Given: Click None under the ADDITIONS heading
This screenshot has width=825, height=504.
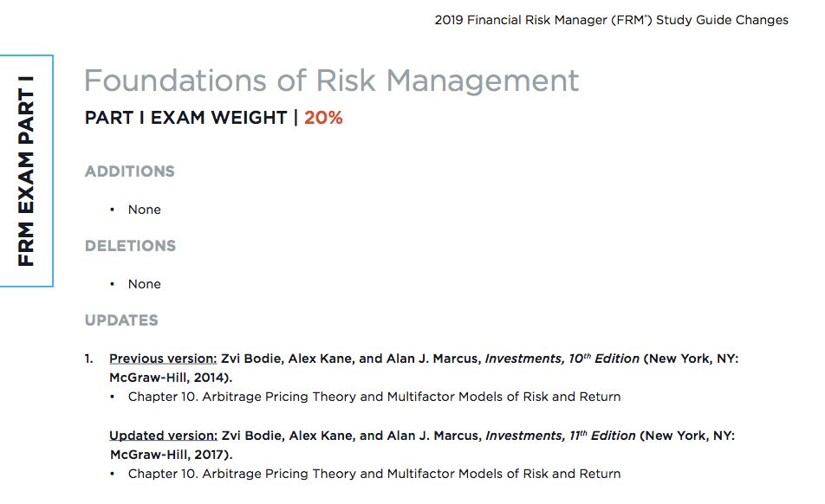Looking at the screenshot, I should click(x=144, y=210).
